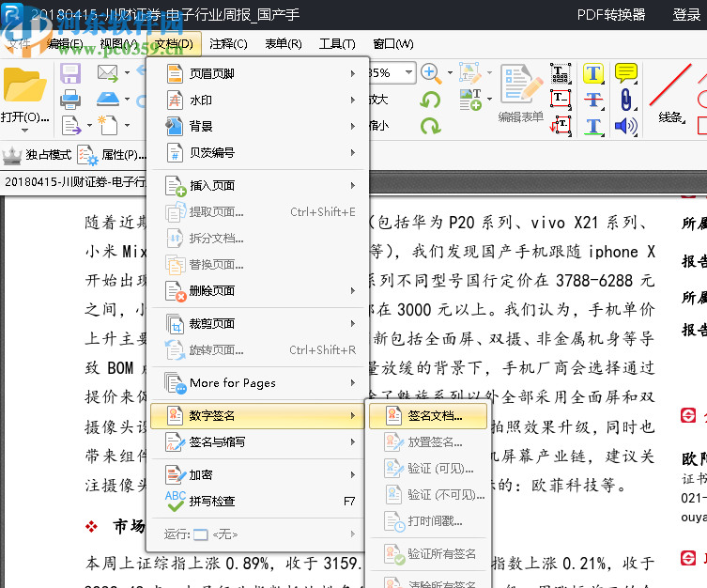Choose 提取页面... menu entry
The width and height of the screenshot is (707, 588).
tap(257, 211)
